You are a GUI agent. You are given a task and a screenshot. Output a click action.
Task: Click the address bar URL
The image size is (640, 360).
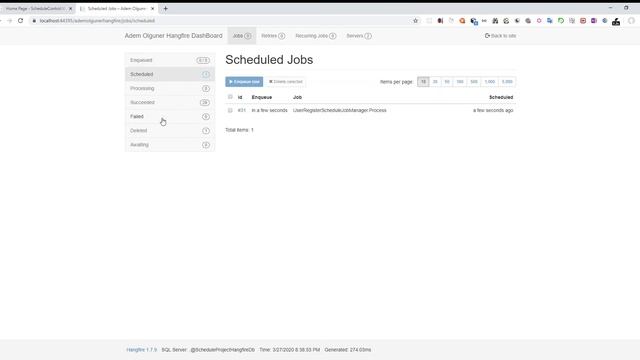[x=97, y=20]
